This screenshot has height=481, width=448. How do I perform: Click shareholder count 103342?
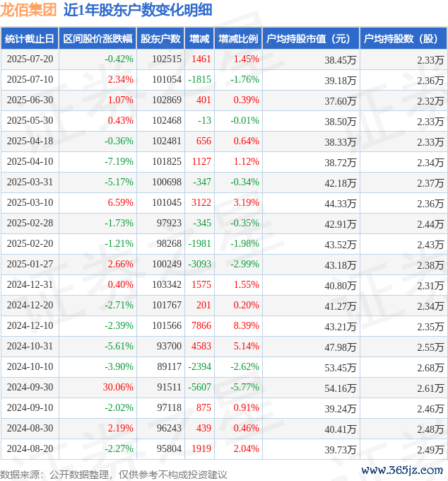coord(167,284)
